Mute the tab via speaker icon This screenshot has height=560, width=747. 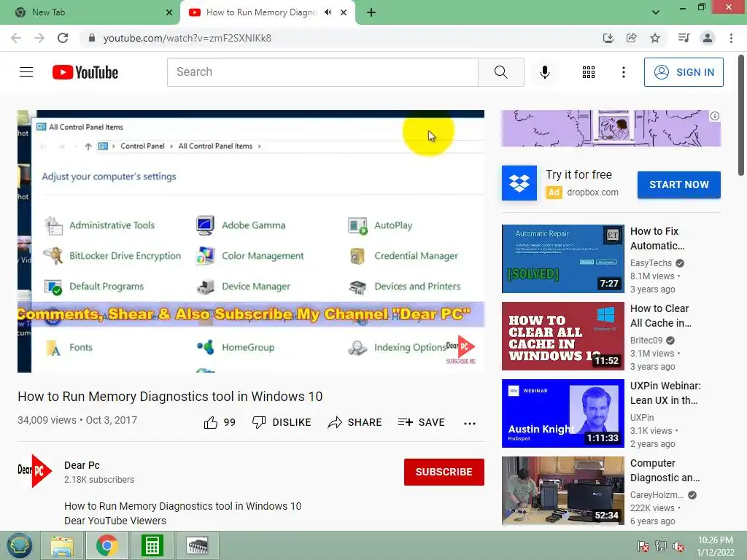pyautogui.click(x=328, y=12)
